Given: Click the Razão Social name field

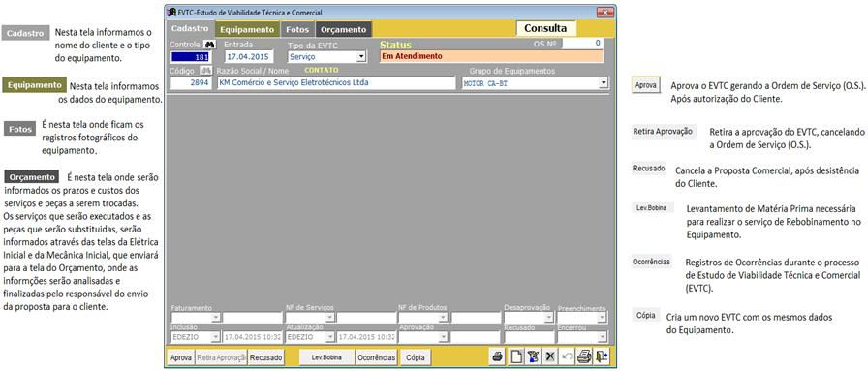Looking at the screenshot, I should tap(336, 83).
